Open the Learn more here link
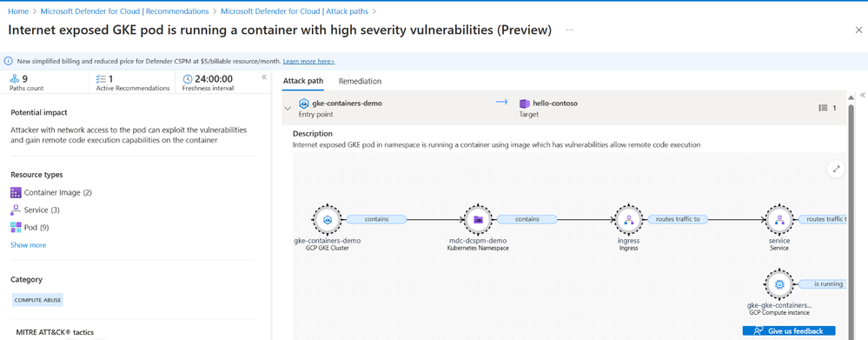This screenshot has width=868, height=340. pyautogui.click(x=308, y=61)
